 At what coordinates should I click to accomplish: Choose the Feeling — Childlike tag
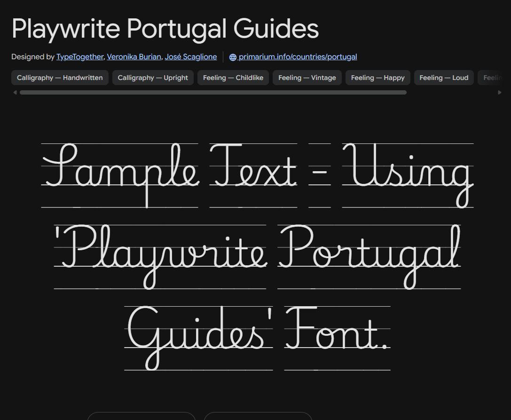pos(233,78)
